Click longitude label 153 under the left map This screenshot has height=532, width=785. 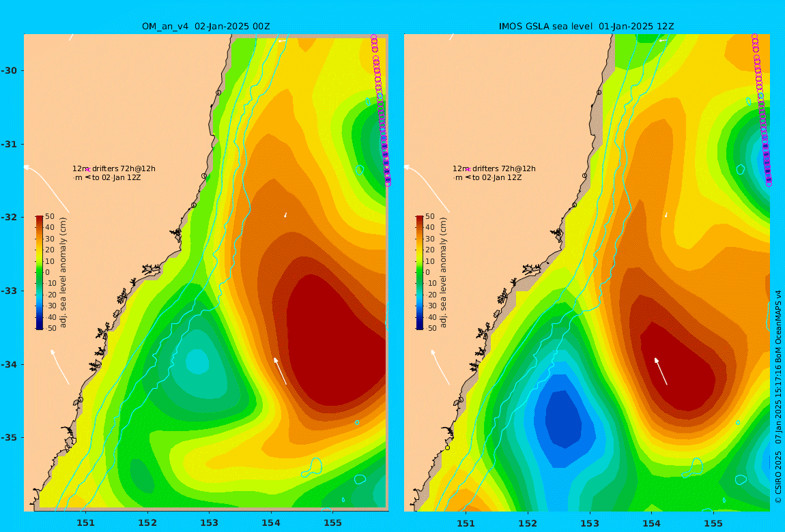[x=210, y=523]
